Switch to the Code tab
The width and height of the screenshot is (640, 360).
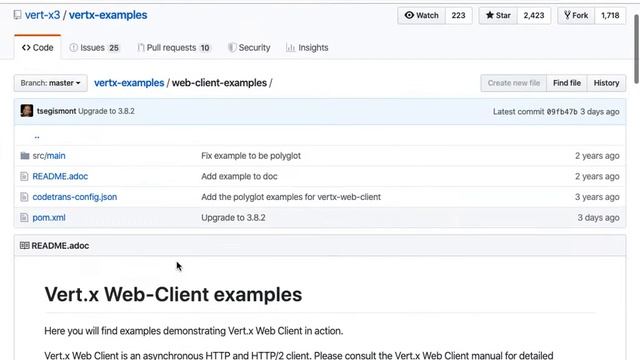coord(38,48)
